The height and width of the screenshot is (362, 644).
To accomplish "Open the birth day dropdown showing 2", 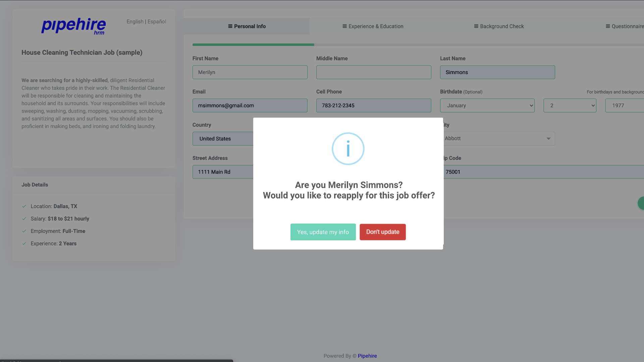I will point(570,105).
